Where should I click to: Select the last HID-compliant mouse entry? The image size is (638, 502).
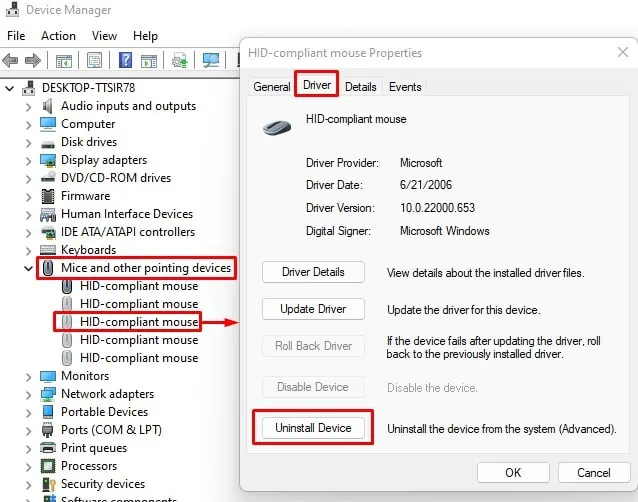click(x=139, y=358)
